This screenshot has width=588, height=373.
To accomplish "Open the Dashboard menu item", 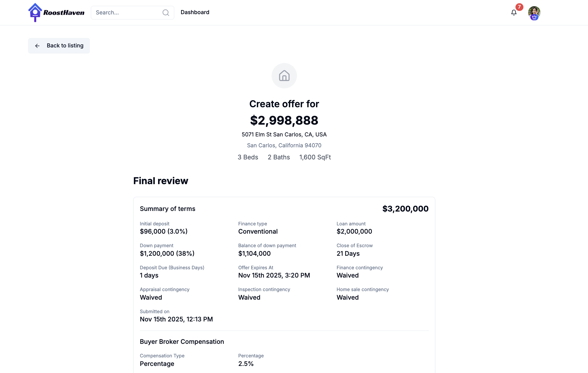I will [x=195, y=12].
